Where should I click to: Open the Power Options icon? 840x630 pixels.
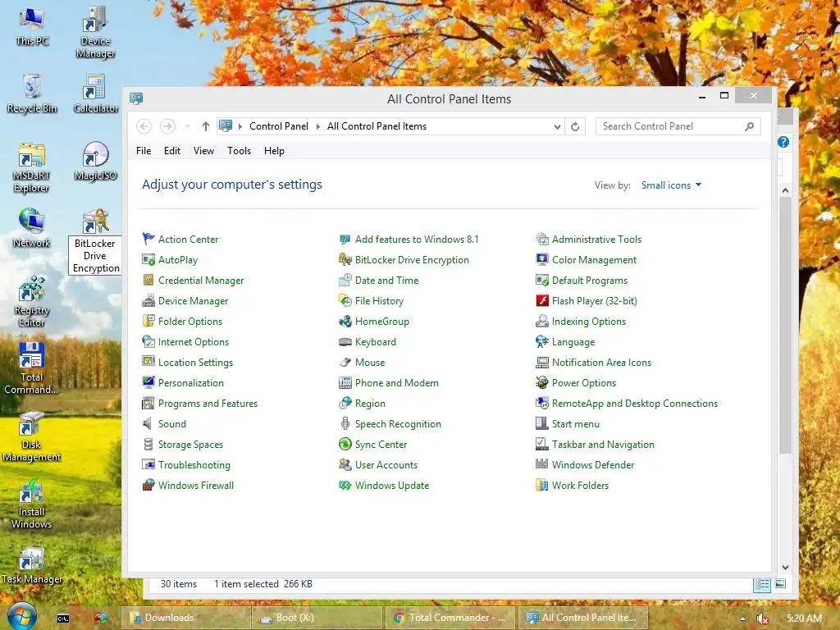[x=542, y=382]
